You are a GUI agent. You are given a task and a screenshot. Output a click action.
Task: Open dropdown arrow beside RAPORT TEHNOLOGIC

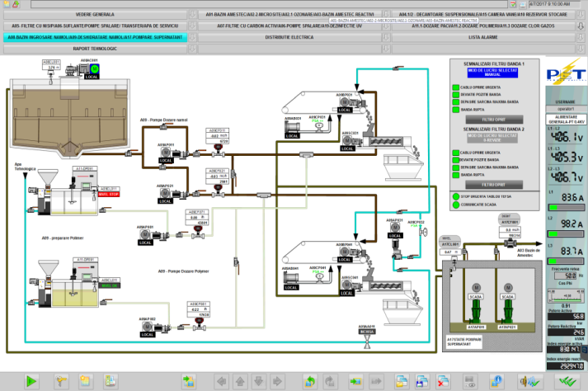click(192, 49)
